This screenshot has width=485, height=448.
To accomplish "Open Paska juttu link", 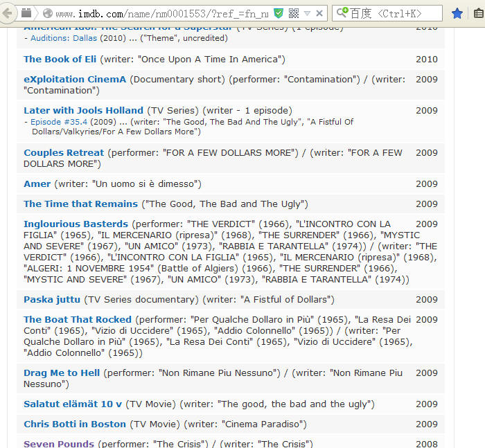I will (52, 300).
